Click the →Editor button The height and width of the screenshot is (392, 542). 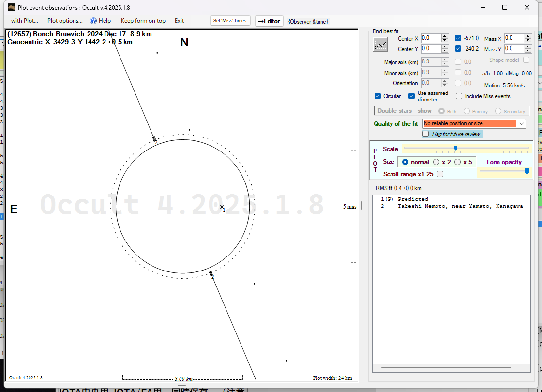point(269,21)
